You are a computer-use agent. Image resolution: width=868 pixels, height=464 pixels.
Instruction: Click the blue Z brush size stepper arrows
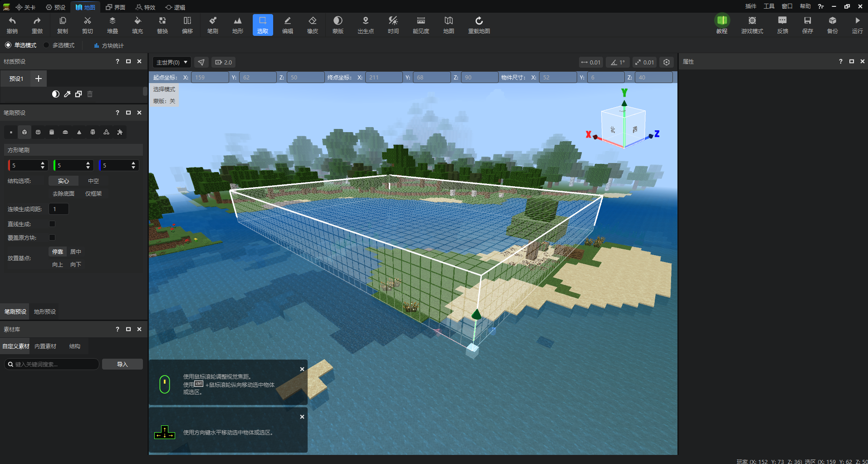(133, 165)
